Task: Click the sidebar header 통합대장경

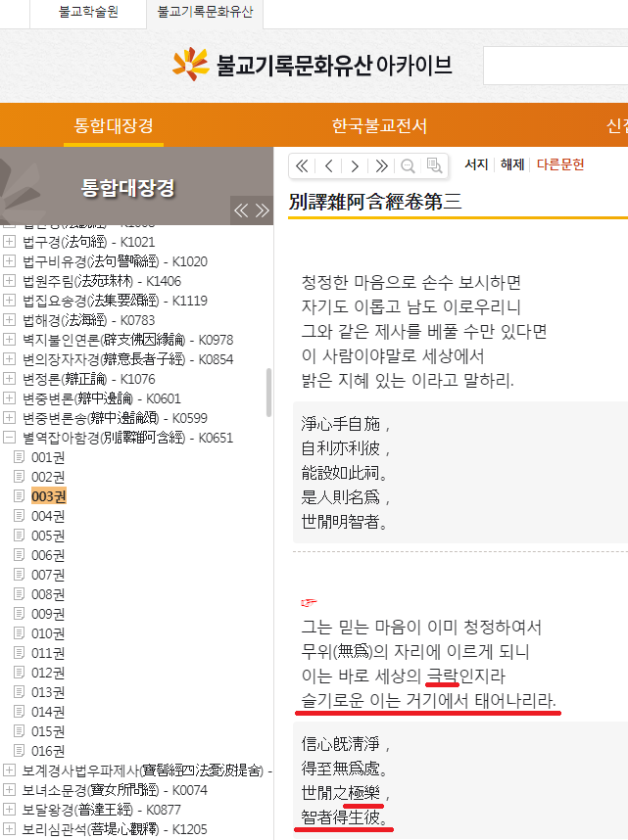Action: (x=128, y=188)
